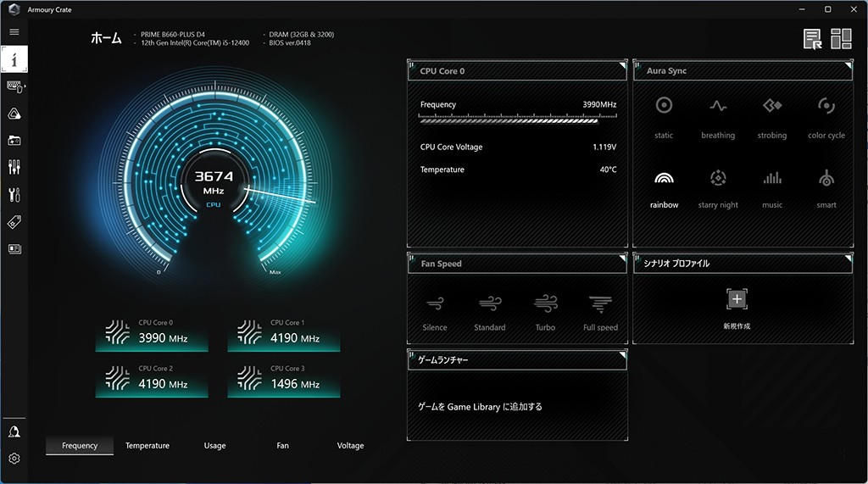Screen dimensions: 868x484
Task: Select the CPU Core 3 frequency tile
Action: click(x=284, y=381)
